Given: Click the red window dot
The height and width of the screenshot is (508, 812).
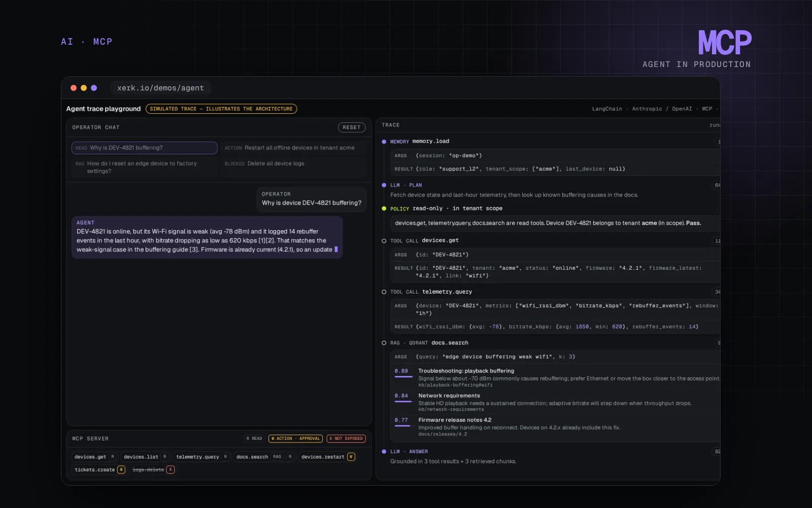Looking at the screenshot, I should point(74,88).
